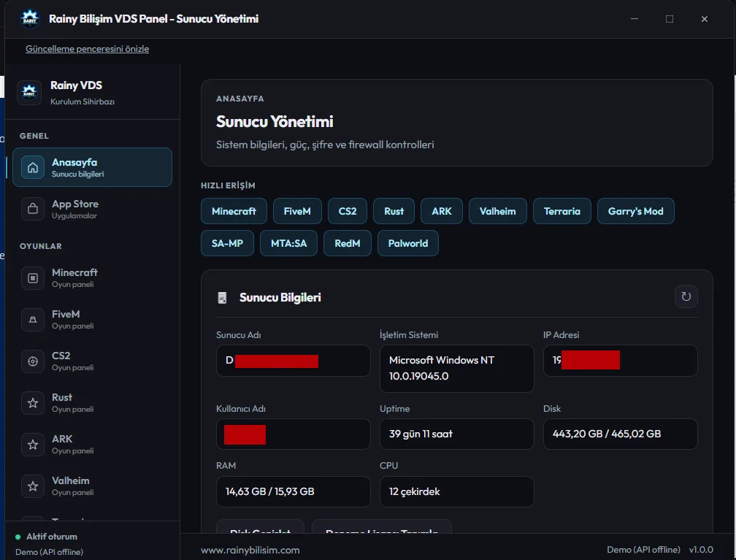The height and width of the screenshot is (560, 736).
Task: Click the Disk value 443,20 GB / 465,02 GB
Action: (620, 434)
